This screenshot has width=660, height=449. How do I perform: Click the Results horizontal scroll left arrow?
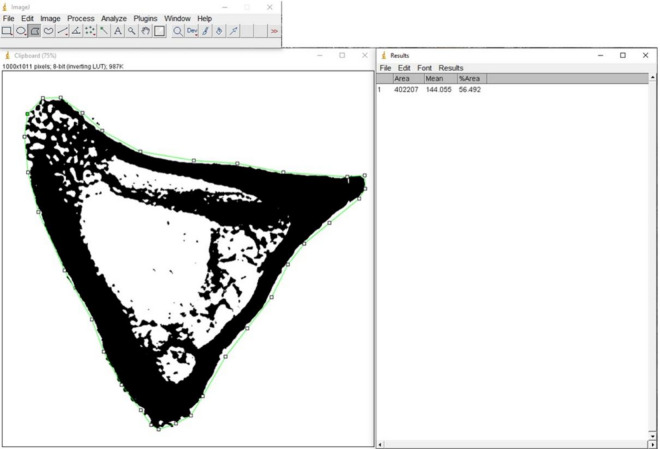tap(381, 444)
